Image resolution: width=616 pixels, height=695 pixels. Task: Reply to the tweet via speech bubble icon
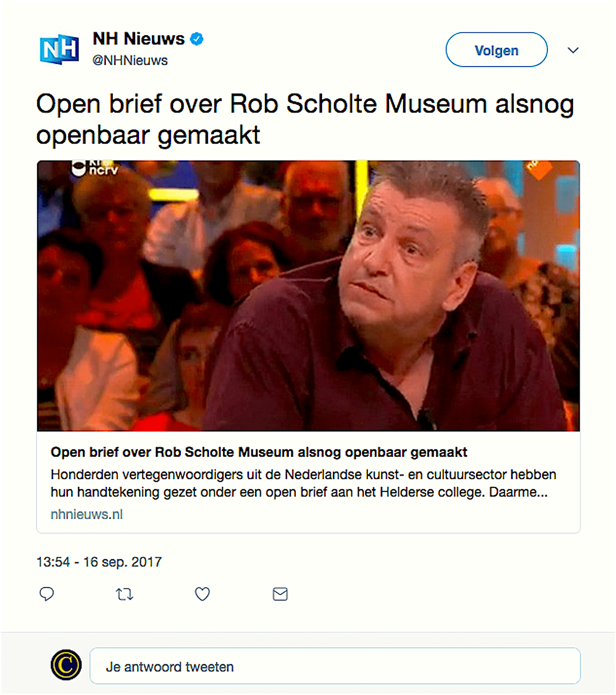(x=47, y=594)
